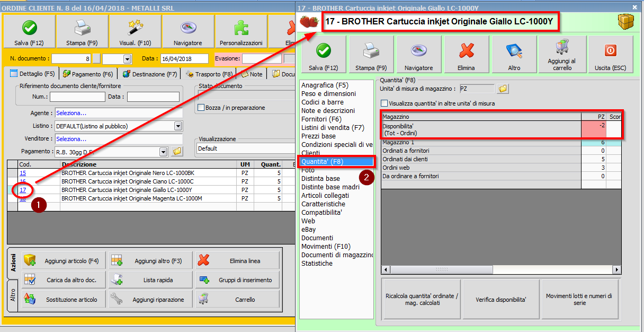Open Navigatore in the article window
644x332 pixels.
[x=419, y=54]
